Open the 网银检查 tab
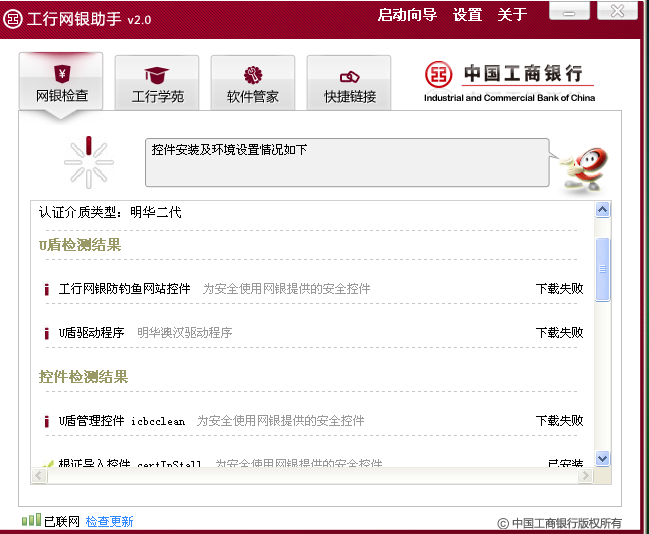Screen dimensions: 649x534 61,82
